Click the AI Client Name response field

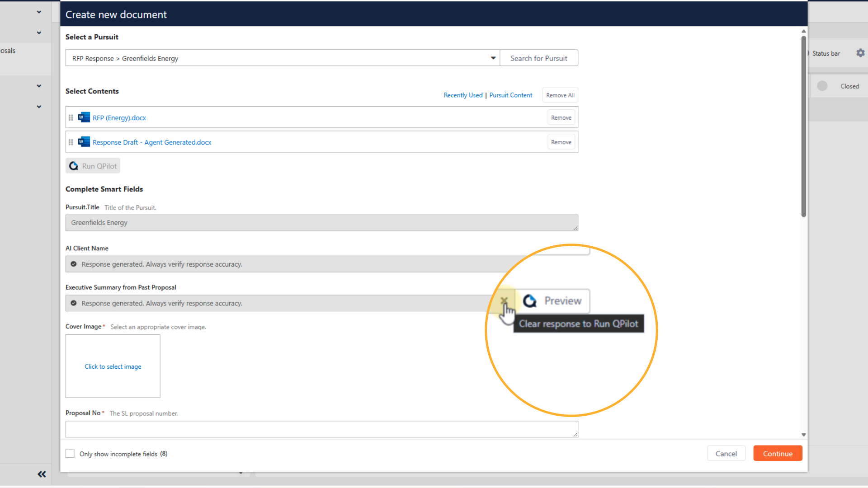click(x=289, y=264)
